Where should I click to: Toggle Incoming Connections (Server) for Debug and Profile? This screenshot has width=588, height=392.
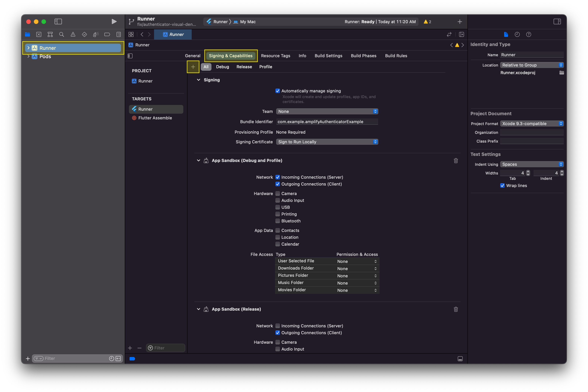click(x=278, y=177)
